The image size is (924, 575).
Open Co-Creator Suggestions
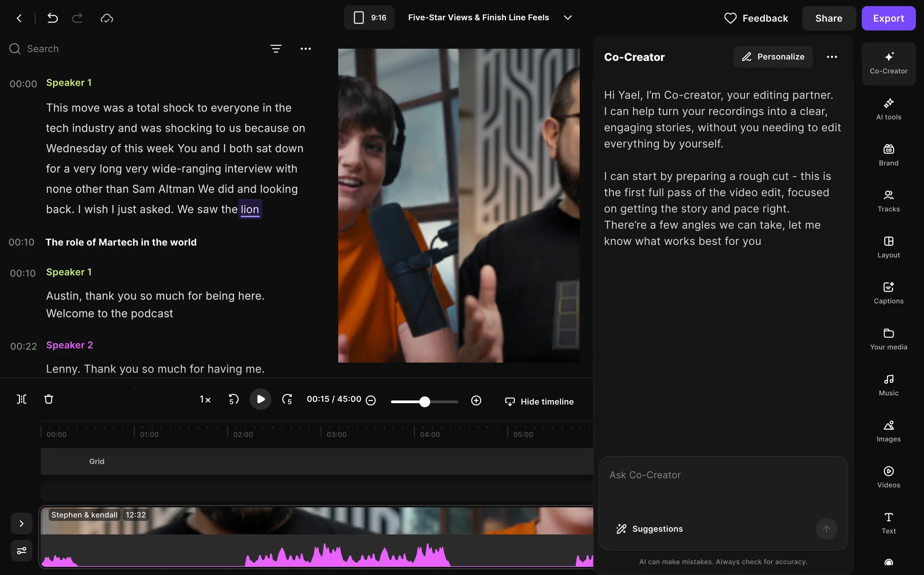click(x=649, y=529)
